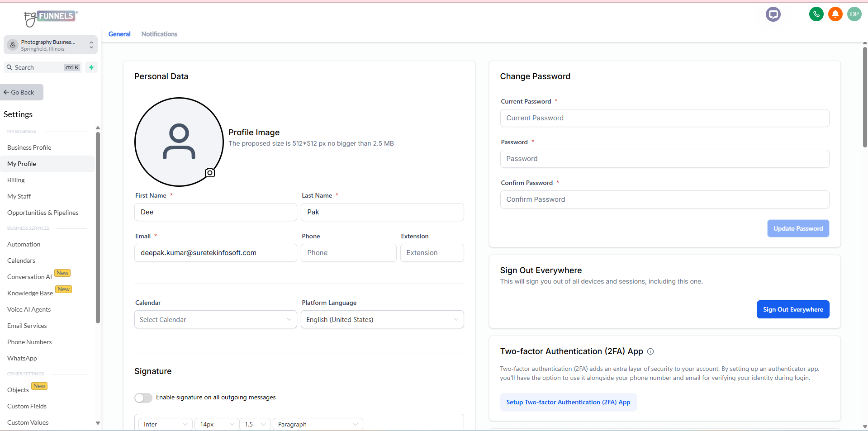Click the green phone dialer icon
This screenshot has height=431, width=868.
(816, 14)
